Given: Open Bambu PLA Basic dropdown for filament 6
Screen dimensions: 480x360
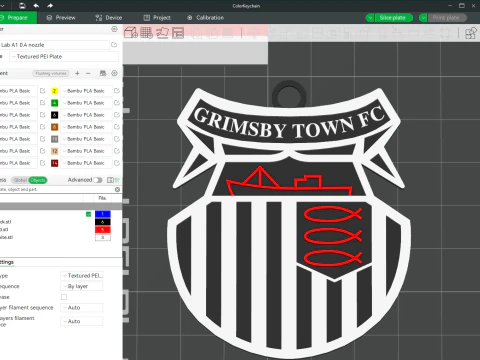Looking at the screenshot, I should pos(86,115).
